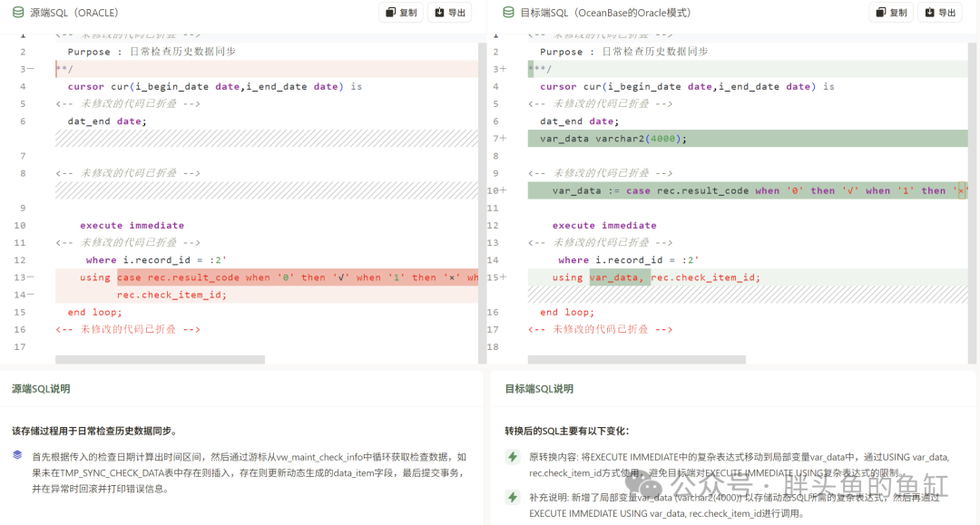The height and width of the screenshot is (525, 980).
Task: Expand folded code at target line 9
Action: click(x=601, y=173)
